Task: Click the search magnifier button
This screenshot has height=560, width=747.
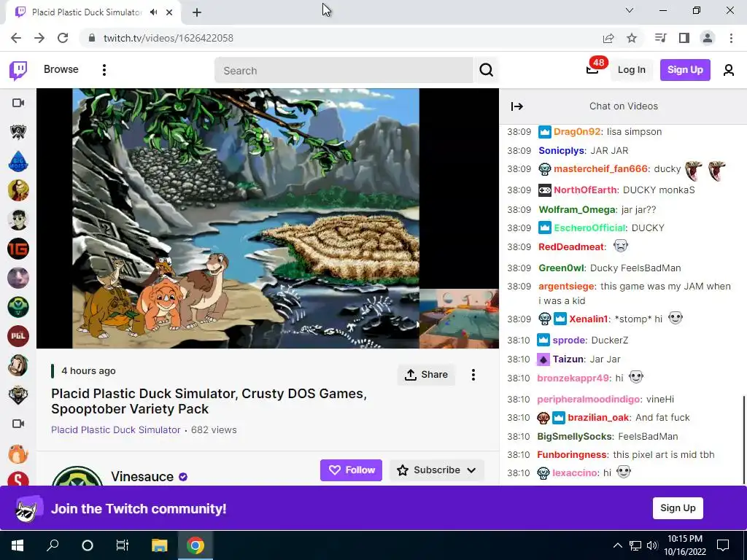Action: pos(486,70)
